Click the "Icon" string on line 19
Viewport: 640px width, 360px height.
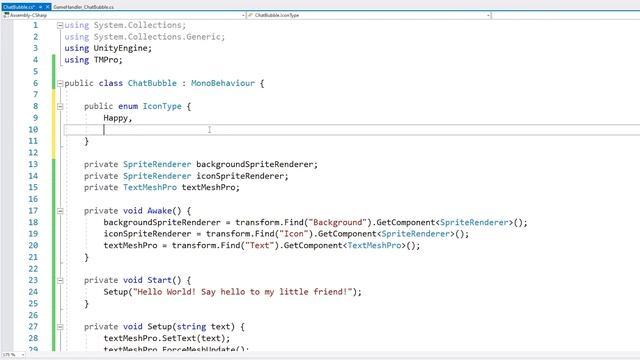[294, 234]
